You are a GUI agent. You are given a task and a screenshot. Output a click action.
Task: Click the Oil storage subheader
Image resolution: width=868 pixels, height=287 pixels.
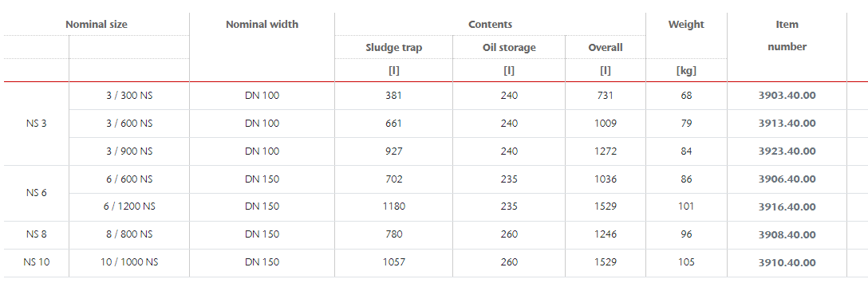[x=509, y=48]
